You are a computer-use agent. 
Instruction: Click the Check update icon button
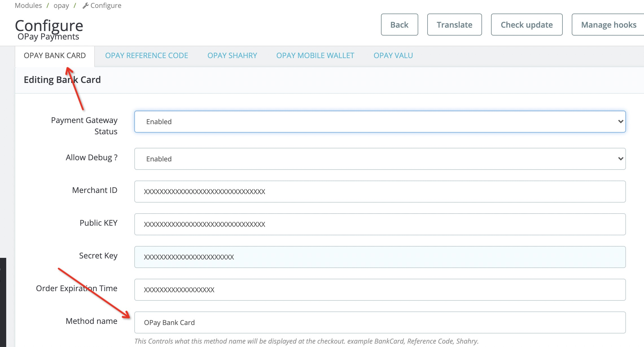(527, 24)
